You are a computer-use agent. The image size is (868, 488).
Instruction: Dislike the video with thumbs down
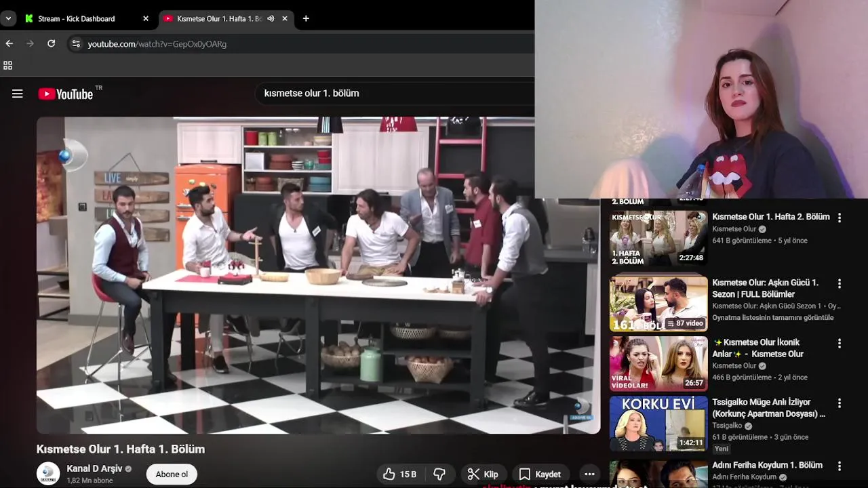439,474
